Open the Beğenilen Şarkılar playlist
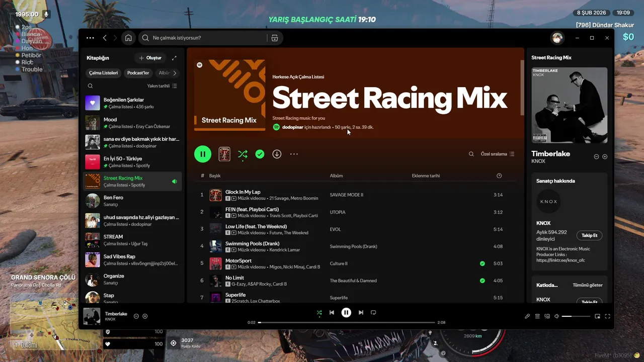 point(133,103)
